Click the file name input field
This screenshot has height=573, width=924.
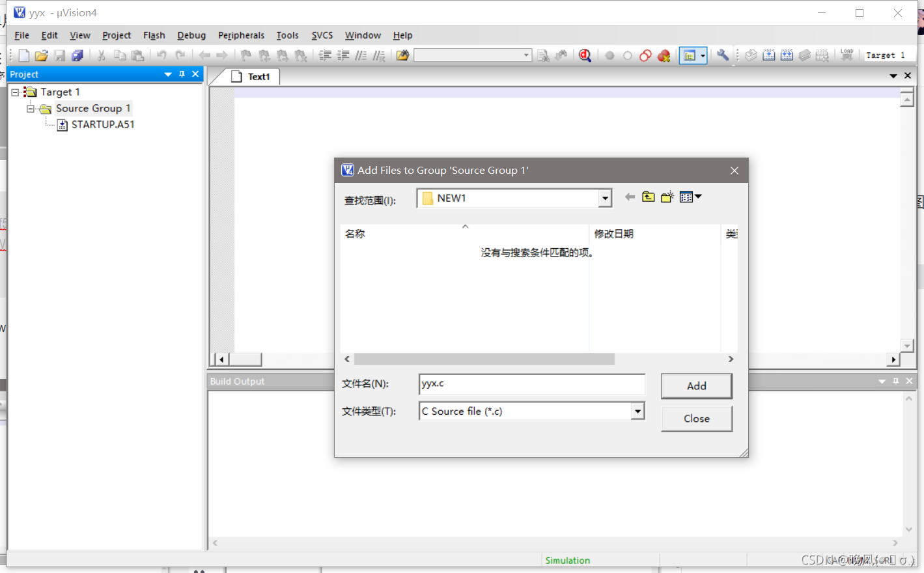(532, 384)
